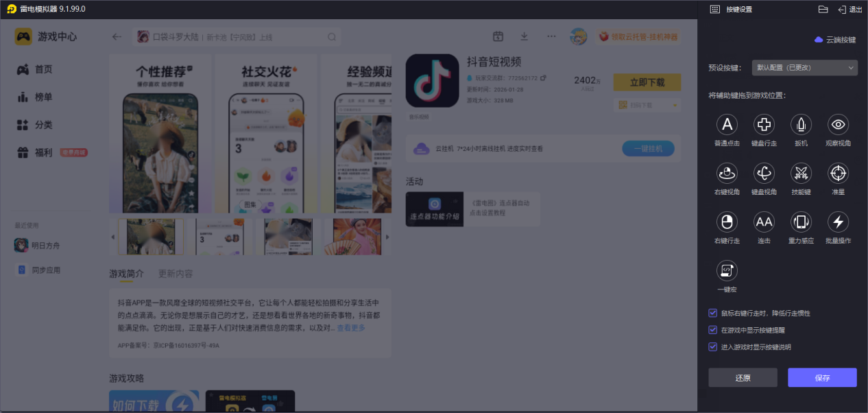Open the 连点器功能介绍 activity card
868x413 pixels.
472,209
